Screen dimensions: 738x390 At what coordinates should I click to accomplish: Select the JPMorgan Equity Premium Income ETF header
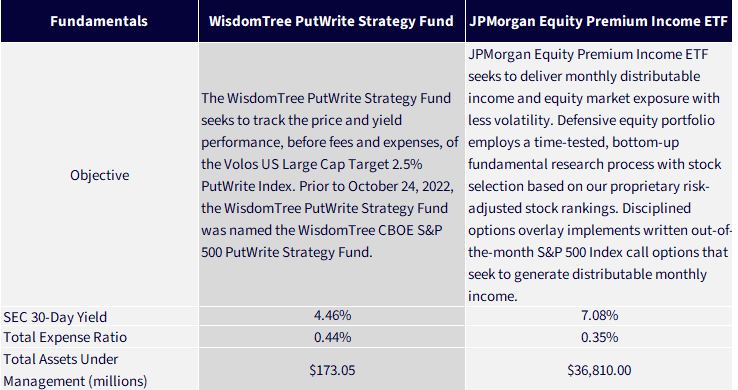(598, 21)
